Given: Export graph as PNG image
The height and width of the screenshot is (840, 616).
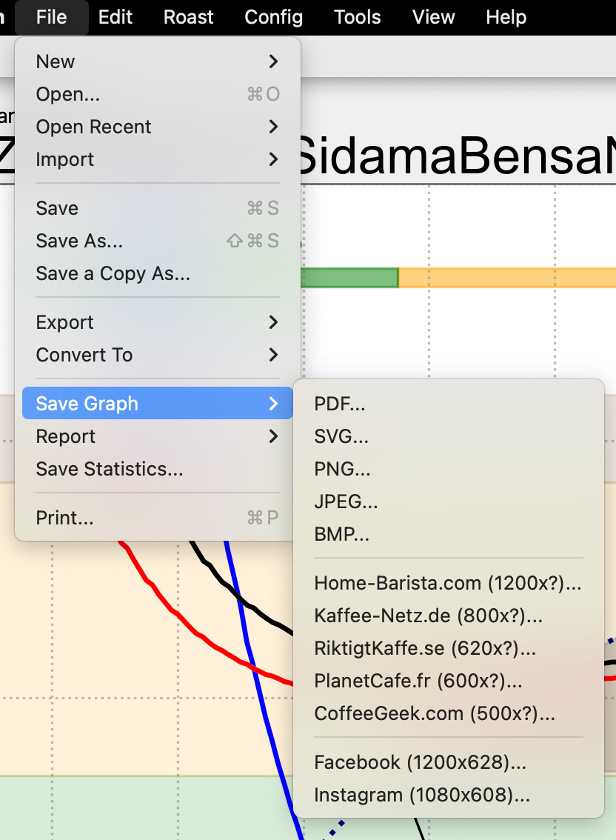Looking at the screenshot, I should (342, 469).
